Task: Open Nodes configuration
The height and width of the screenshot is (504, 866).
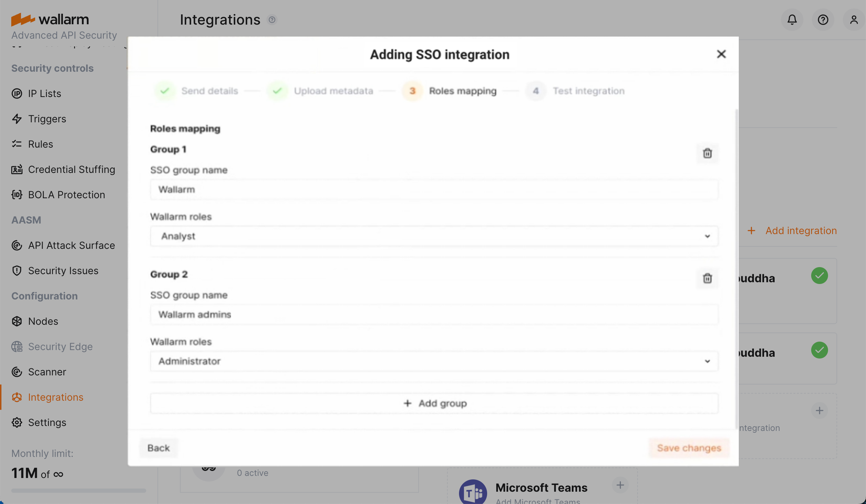Action: click(43, 321)
